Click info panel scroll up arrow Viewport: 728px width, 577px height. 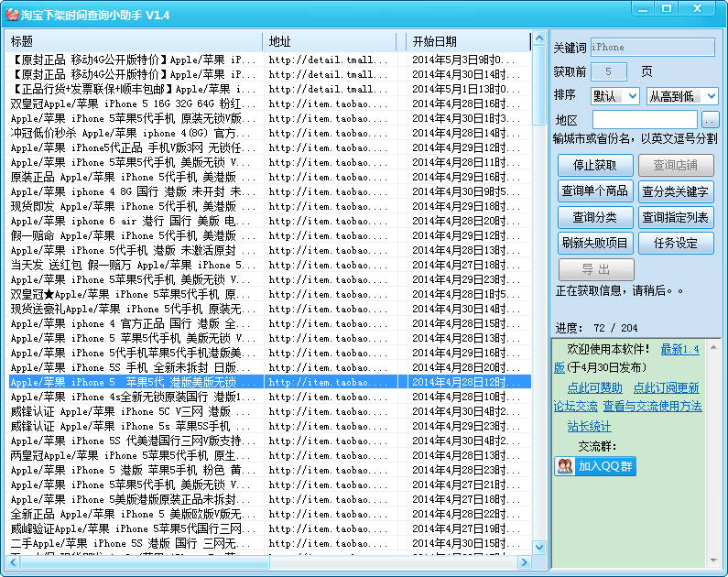[x=713, y=347]
